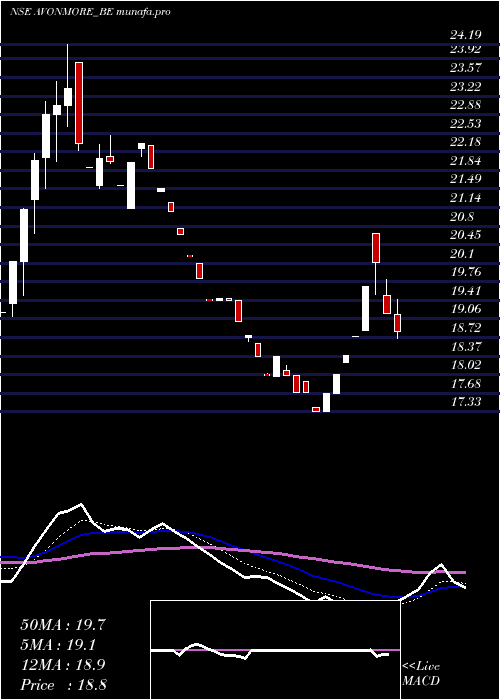Select the 18.72 price axis label
Viewport: 500px width, 700px height.
tap(465, 328)
